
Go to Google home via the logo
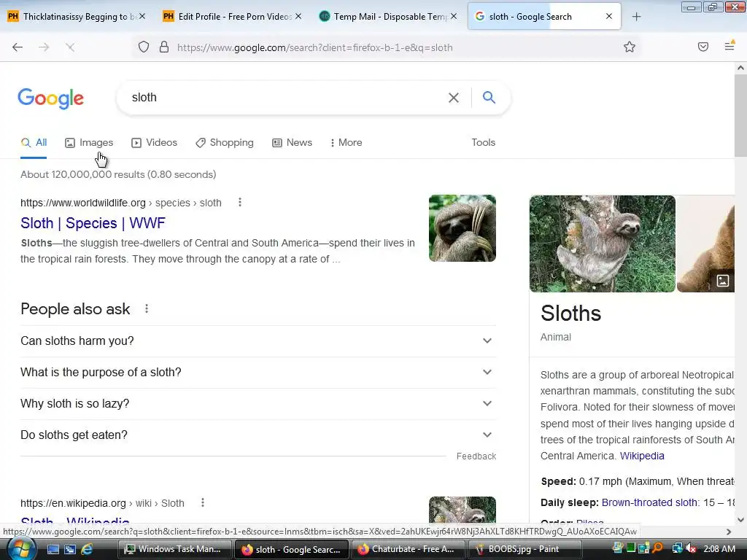point(51,98)
